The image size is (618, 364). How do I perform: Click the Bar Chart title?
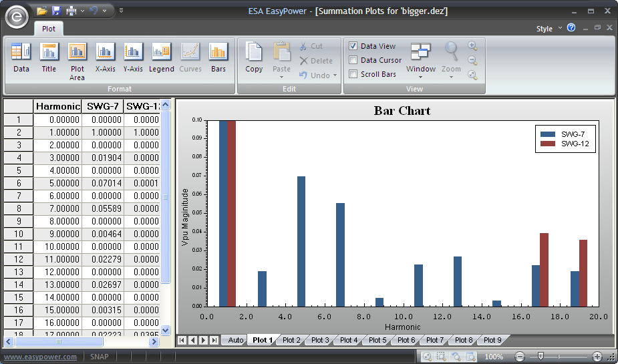[402, 111]
